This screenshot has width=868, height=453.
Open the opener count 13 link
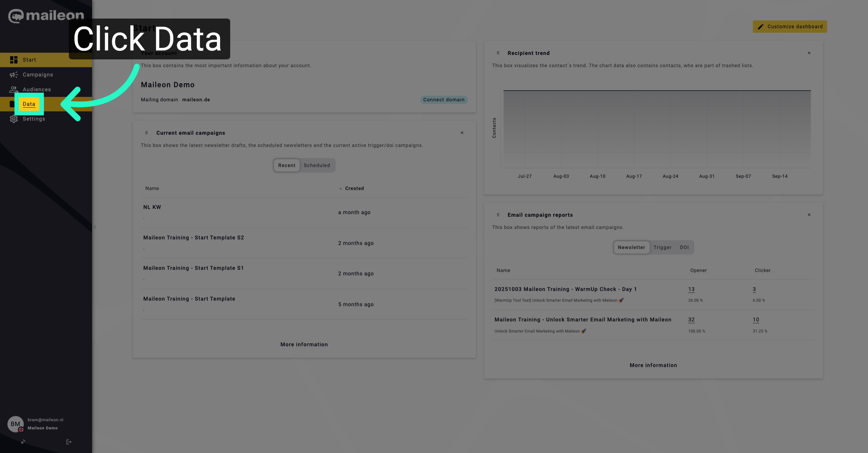coord(691,289)
